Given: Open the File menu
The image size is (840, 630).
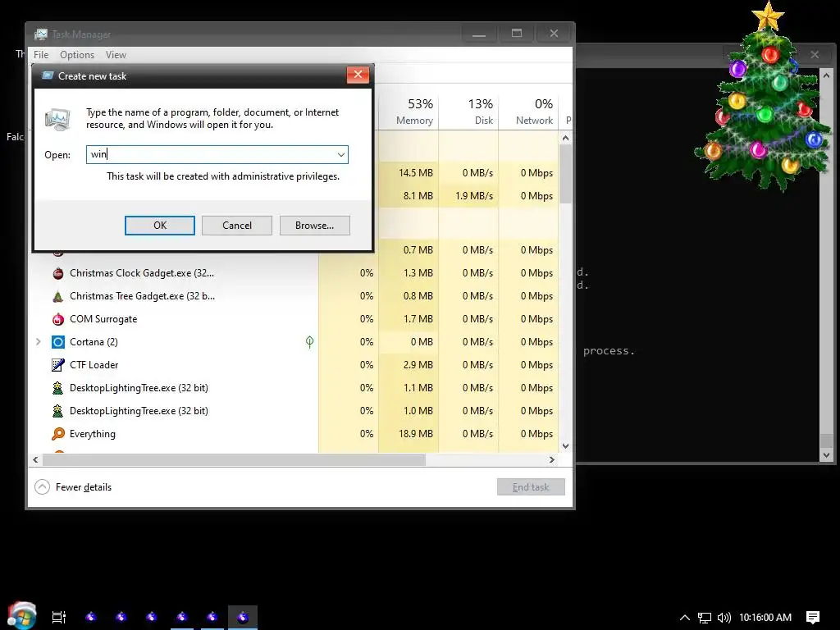Looking at the screenshot, I should coord(41,55).
